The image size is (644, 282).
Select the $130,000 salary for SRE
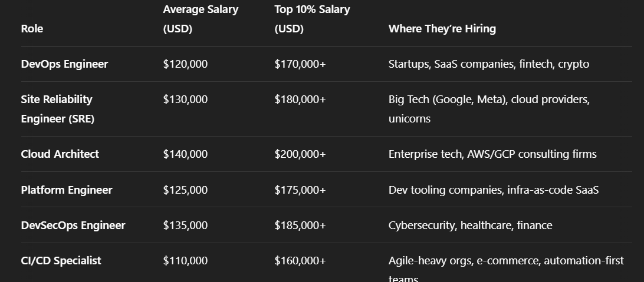(185, 99)
